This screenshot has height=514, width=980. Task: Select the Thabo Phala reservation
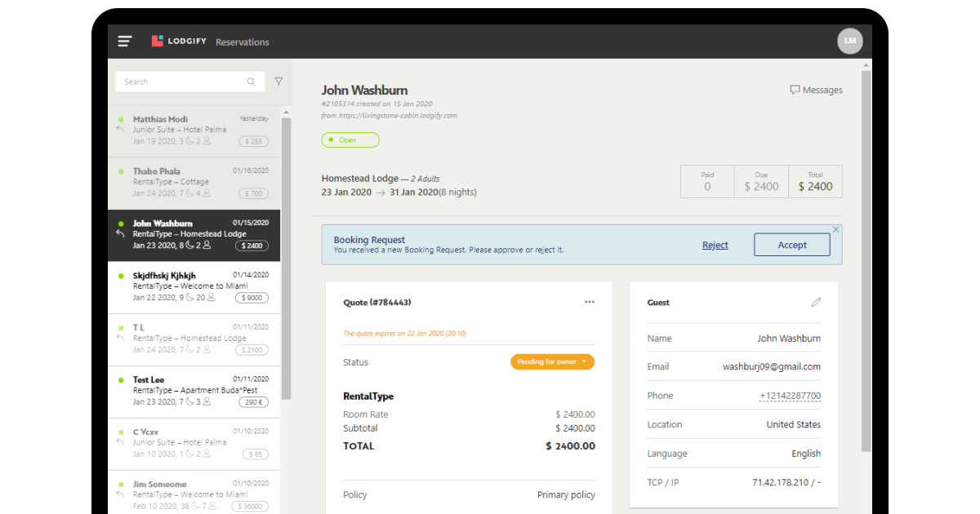click(194, 184)
